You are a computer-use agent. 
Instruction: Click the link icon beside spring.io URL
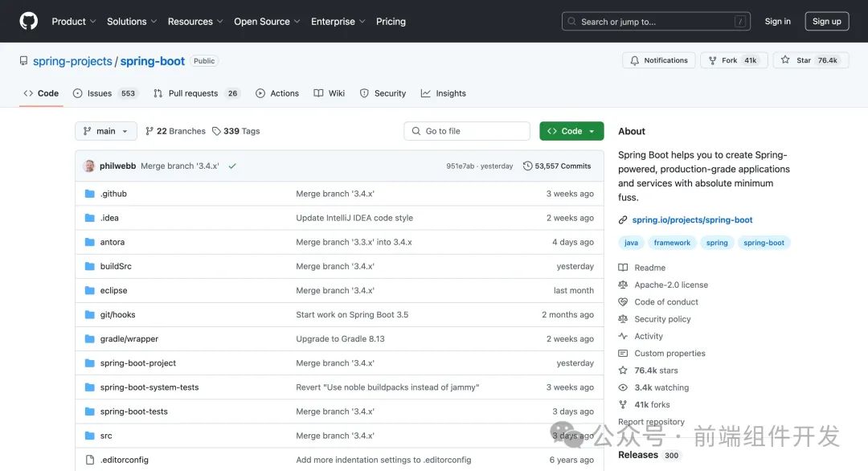(x=623, y=220)
